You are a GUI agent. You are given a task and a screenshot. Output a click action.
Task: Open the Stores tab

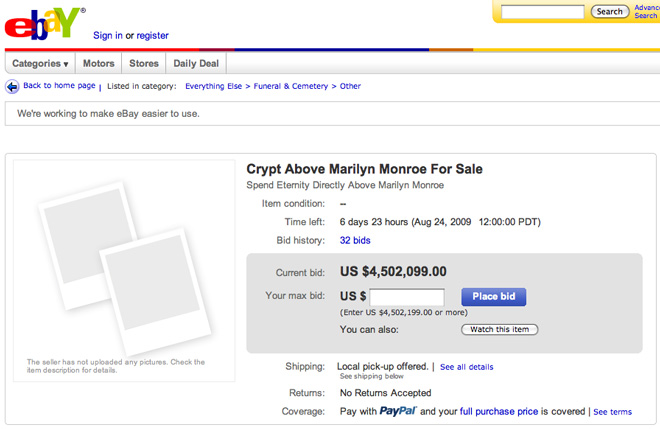144,64
